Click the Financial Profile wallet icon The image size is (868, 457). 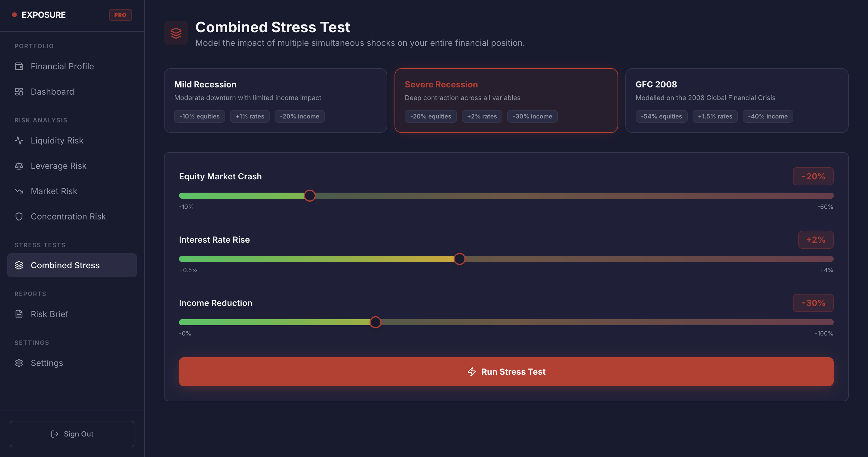tap(19, 66)
